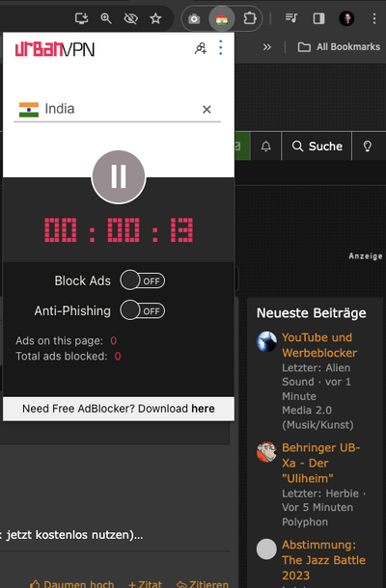Click the invite friend icon in VPN popup
This screenshot has height=588, width=386.
[x=201, y=48]
